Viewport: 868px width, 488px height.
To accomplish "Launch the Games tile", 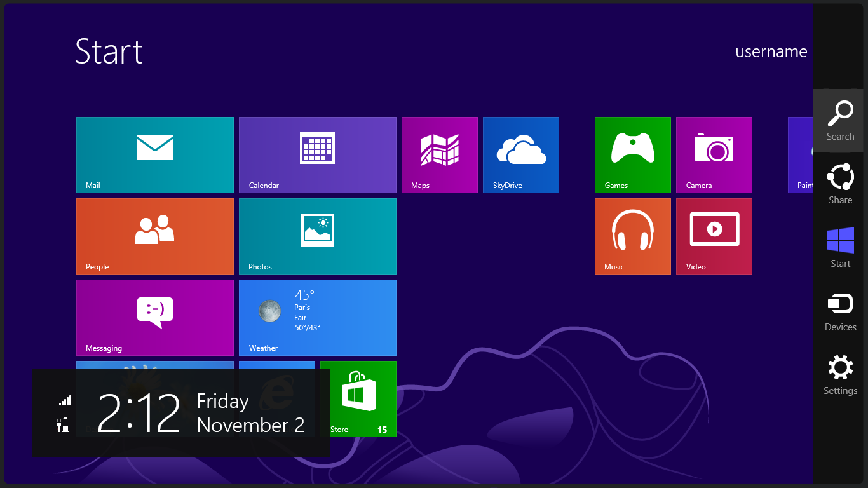I will pyautogui.click(x=633, y=155).
